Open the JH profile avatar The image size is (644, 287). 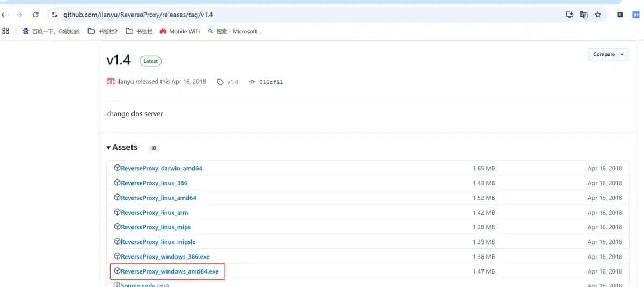(635, 15)
